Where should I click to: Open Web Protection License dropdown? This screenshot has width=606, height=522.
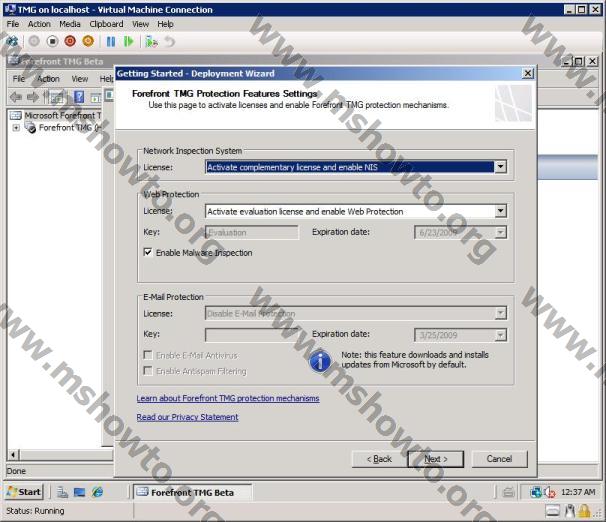[x=500, y=211]
